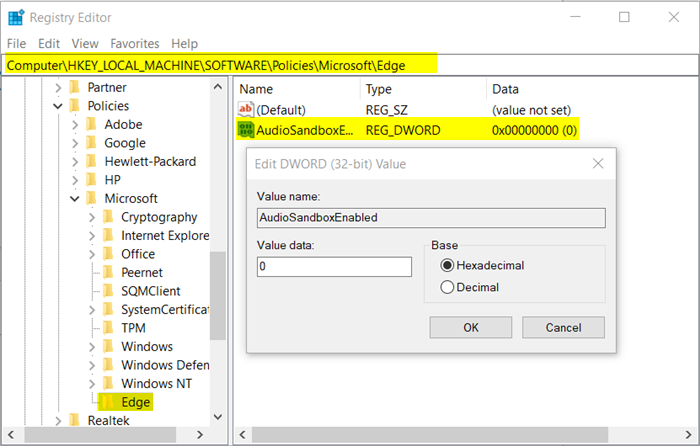
Task: Click the AudioSandboxEnabled DWORD value icon
Action: click(246, 130)
